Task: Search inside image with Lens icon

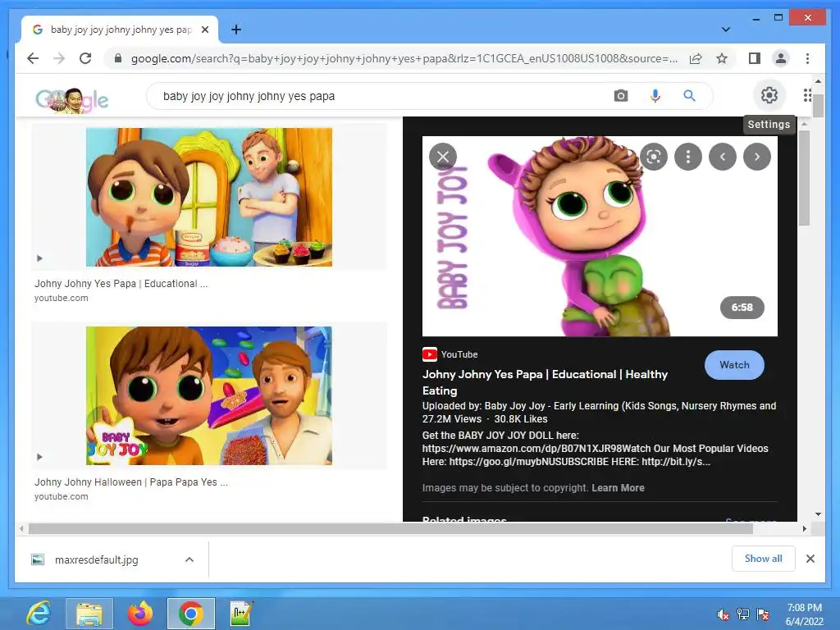Action: click(x=654, y=157)
